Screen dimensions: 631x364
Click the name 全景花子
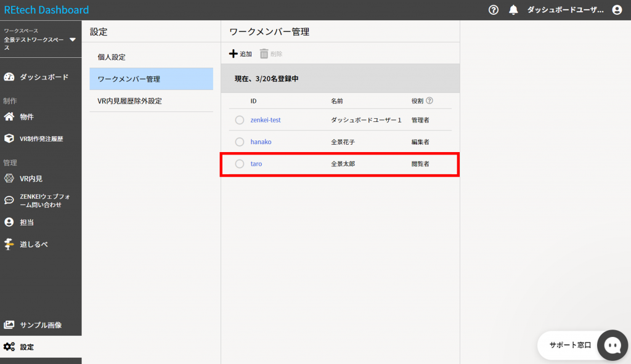343,142
